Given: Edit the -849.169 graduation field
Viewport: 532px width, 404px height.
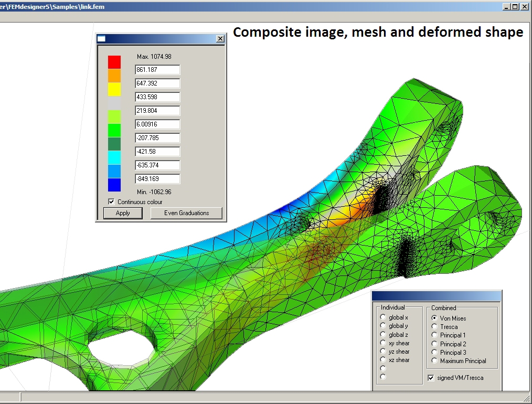Looking at the screenshot, I should click(157, 179).
